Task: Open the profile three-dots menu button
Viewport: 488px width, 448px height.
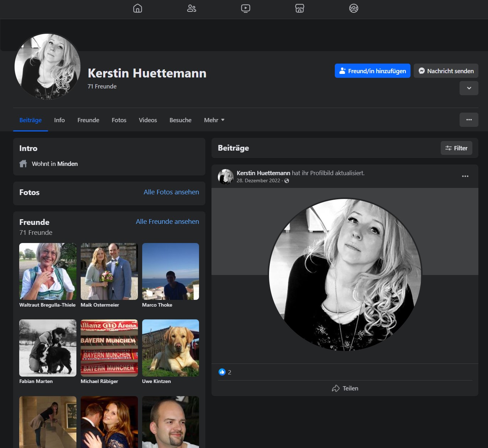Action: pyautogui.click(x=469, y=120)
